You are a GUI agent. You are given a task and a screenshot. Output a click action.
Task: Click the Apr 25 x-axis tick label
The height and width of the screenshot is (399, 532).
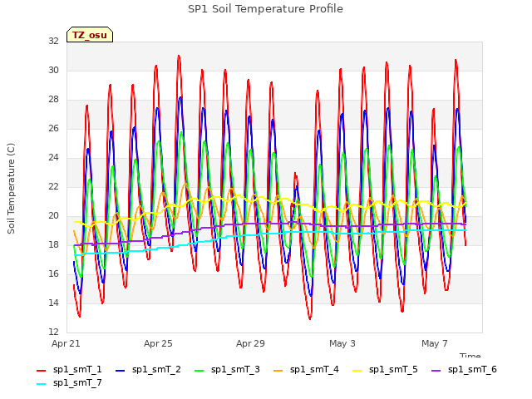click(x=158, y=343)
